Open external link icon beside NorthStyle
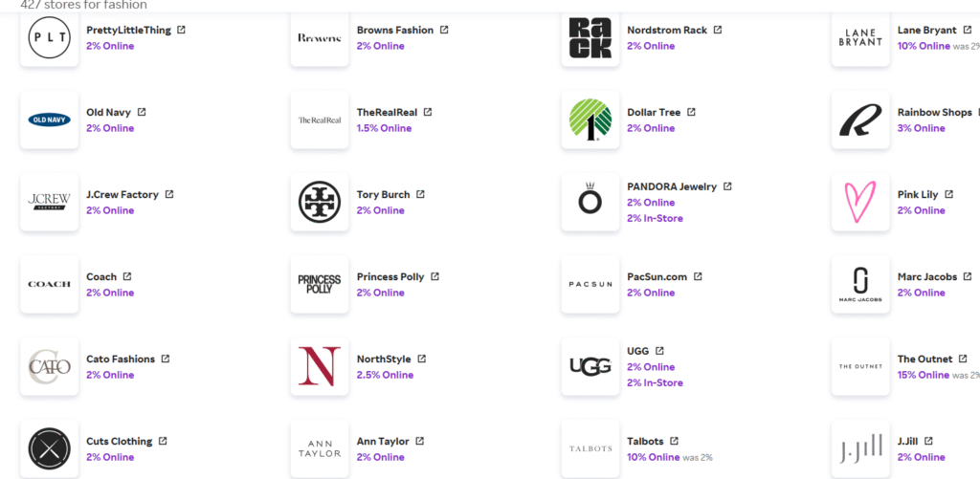 tap(421, 359)
